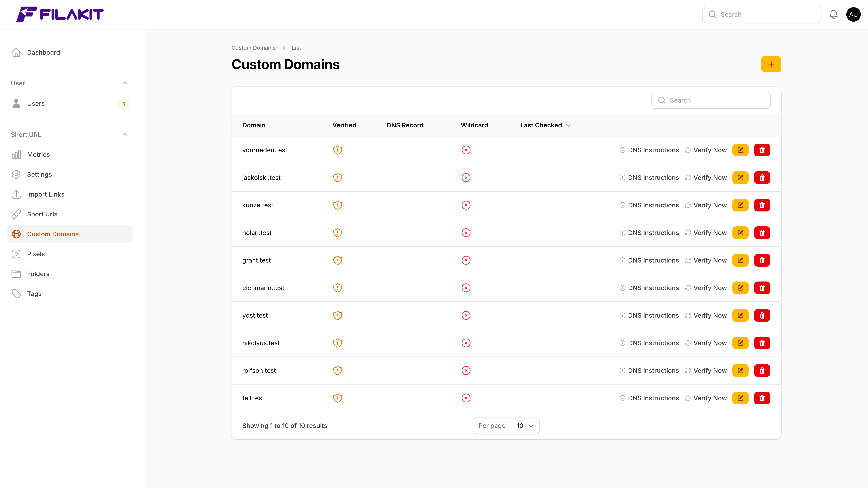This screenshot has width=868, height=488.
Task: Add a new custom domain with plus button
Action: pos(771,64)
